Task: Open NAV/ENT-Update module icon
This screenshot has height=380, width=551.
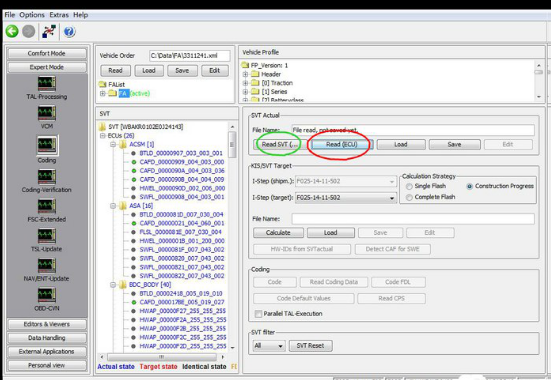Action: (x=47, y=266)
